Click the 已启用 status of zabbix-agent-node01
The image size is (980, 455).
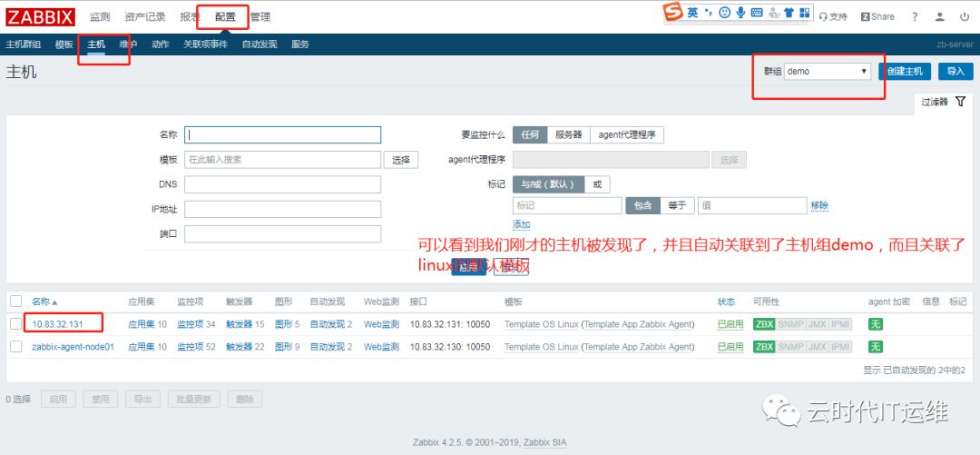click(730, 347)
